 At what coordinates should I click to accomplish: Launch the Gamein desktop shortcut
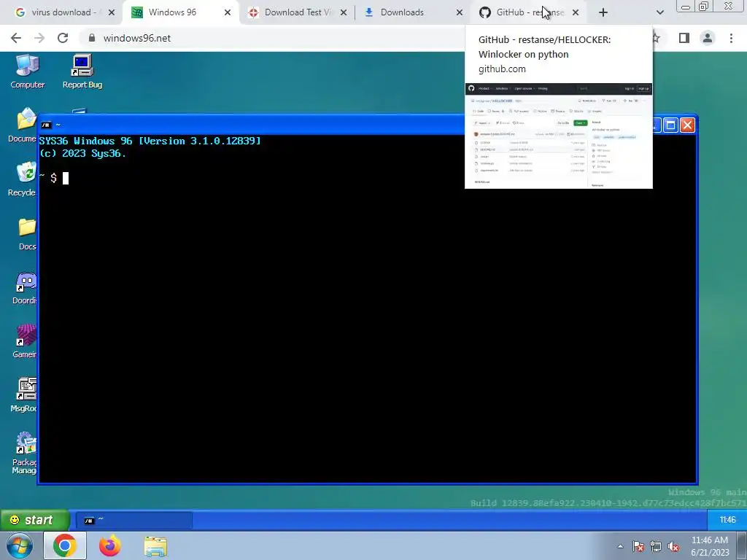pyautogui.click(x=26, y=341)
